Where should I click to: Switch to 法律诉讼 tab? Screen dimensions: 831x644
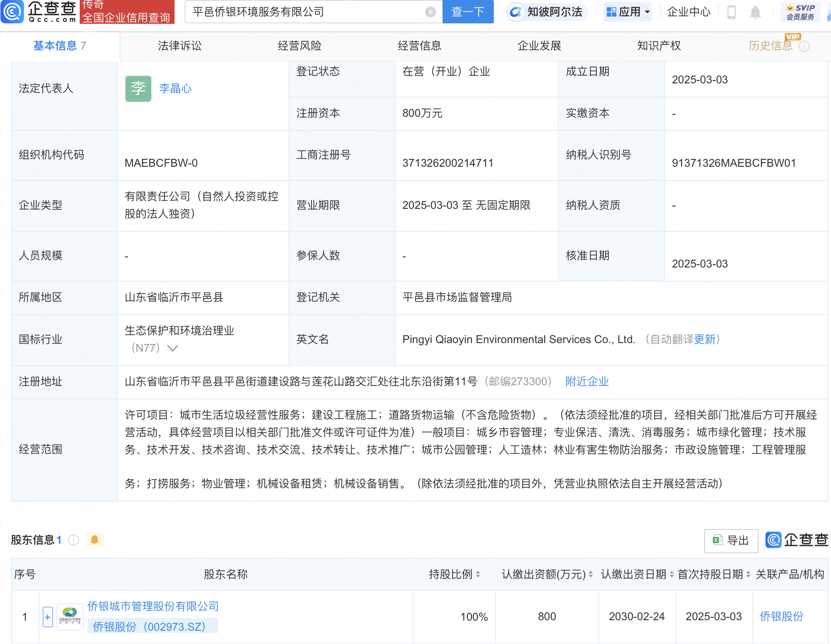pyautogui.click(x=180, y=46)
